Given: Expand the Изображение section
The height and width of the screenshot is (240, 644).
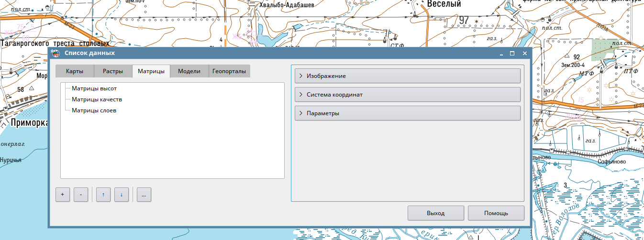Looking at the screenshot, I should tap(408, 76).
